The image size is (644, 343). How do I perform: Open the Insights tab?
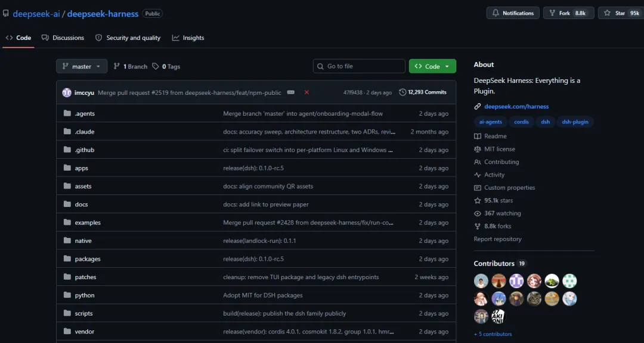pos(188,38)
